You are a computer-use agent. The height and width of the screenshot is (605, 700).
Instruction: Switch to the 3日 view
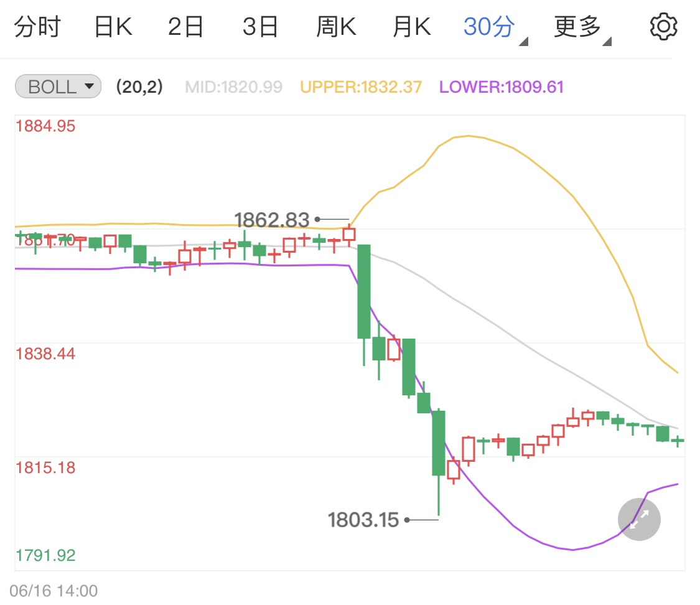tap(260, 27)
